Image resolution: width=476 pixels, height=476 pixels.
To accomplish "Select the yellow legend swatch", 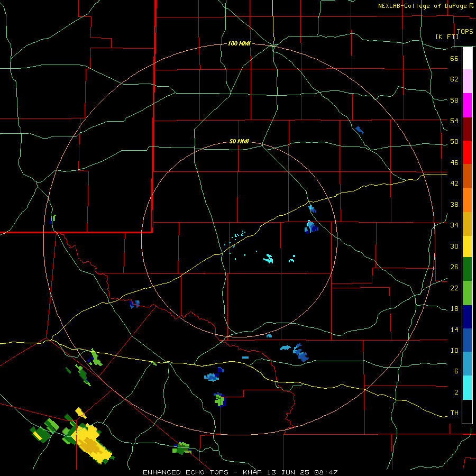I will [x=467, y=246].
